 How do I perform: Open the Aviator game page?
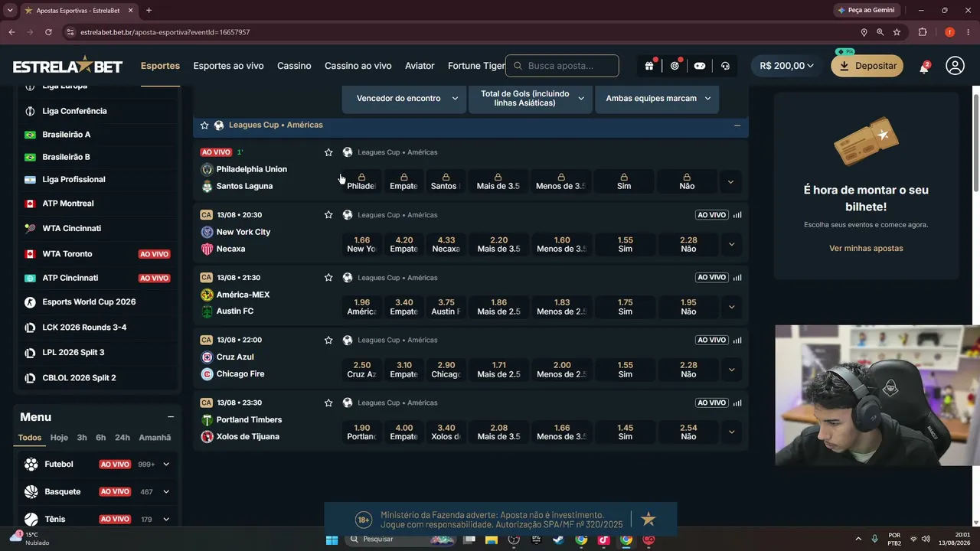pyautogui.click(x=420, y=66)
